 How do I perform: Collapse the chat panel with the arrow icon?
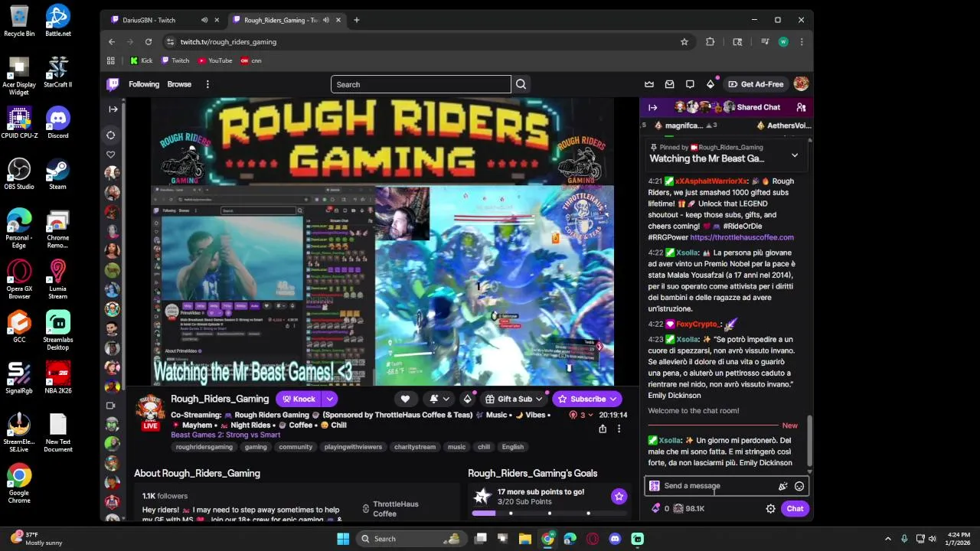click(652, 107)
